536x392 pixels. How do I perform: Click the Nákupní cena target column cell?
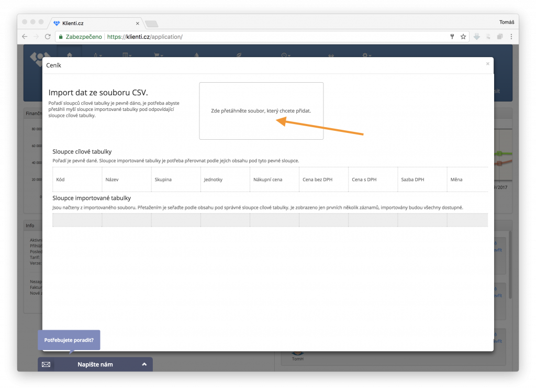click(x=274, y=180)
